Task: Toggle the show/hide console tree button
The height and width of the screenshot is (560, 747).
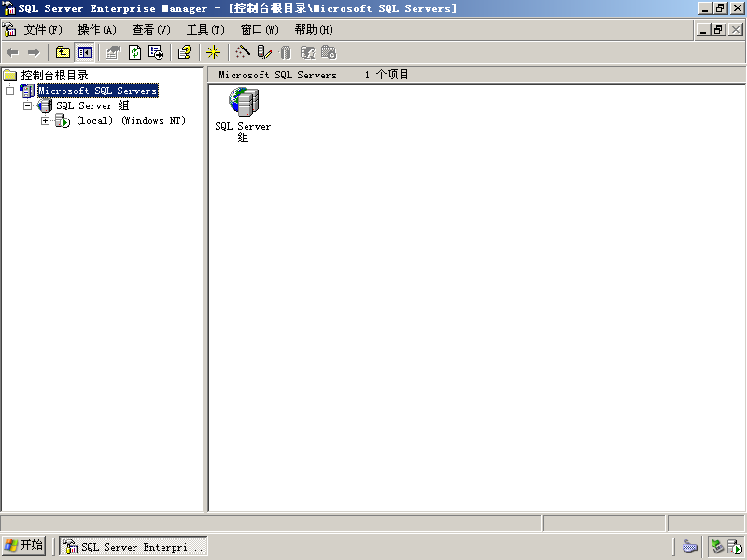Action: point(85,52)
